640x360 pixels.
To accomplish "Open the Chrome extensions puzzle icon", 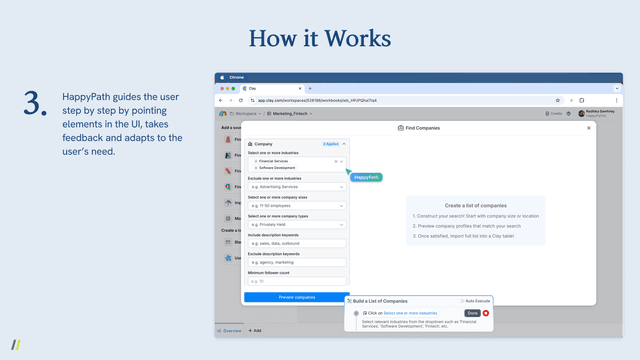I will point(582,100).
